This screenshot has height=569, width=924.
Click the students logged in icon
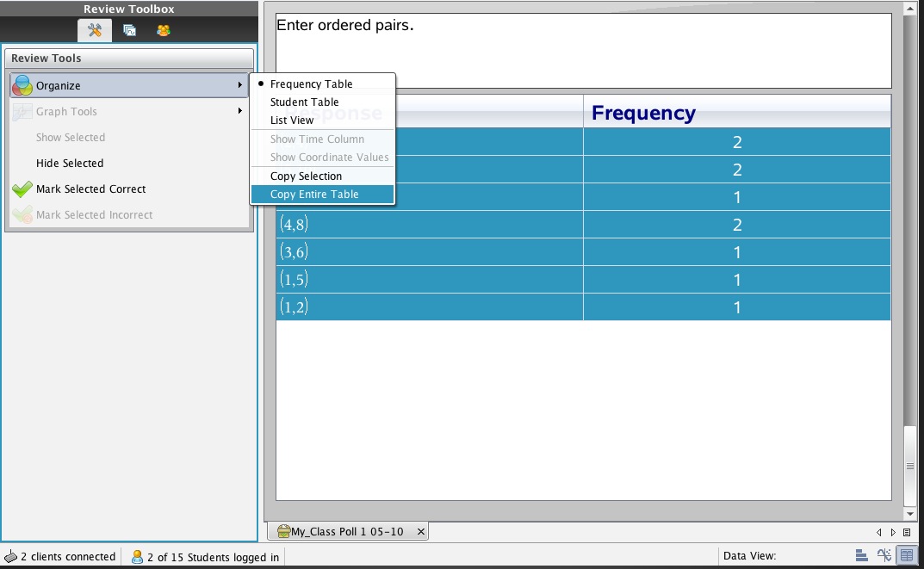(x=137, y=557)
